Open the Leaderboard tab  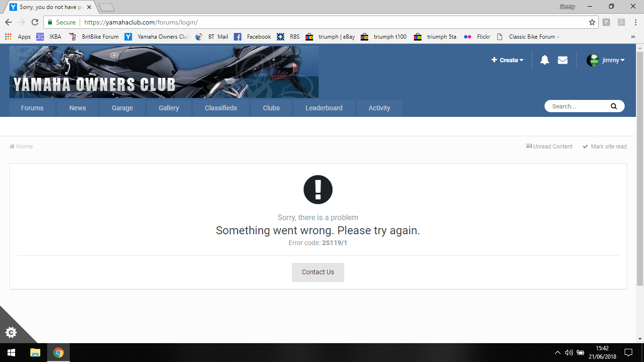[324, 108]
